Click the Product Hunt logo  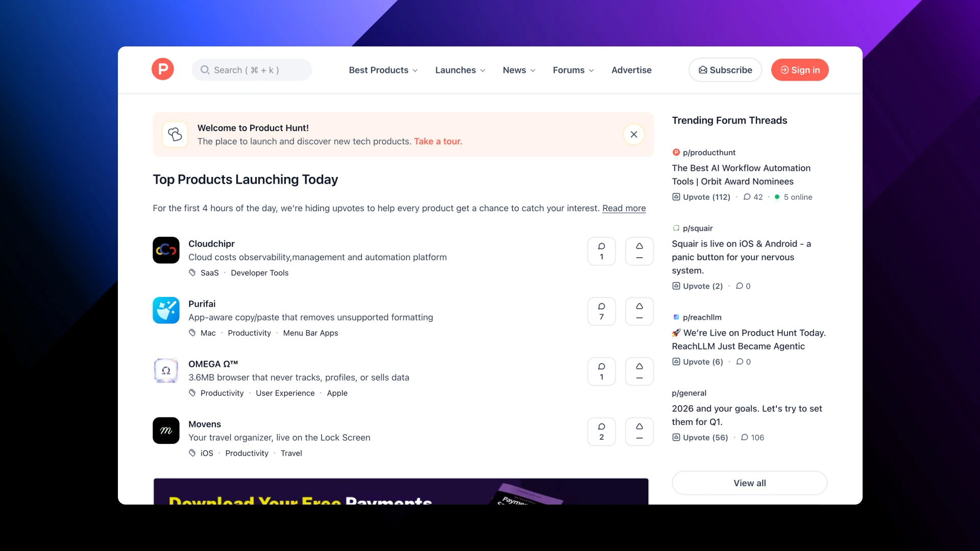162,68
